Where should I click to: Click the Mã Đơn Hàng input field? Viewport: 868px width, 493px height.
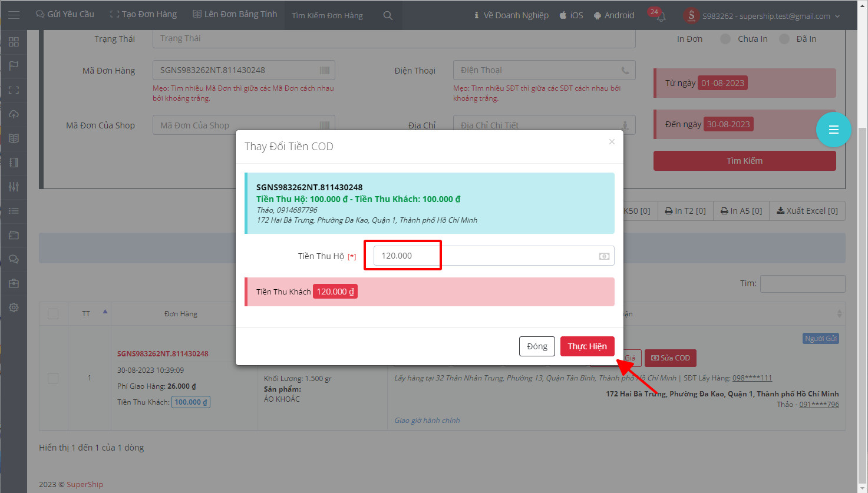click(x=244, y=70)
